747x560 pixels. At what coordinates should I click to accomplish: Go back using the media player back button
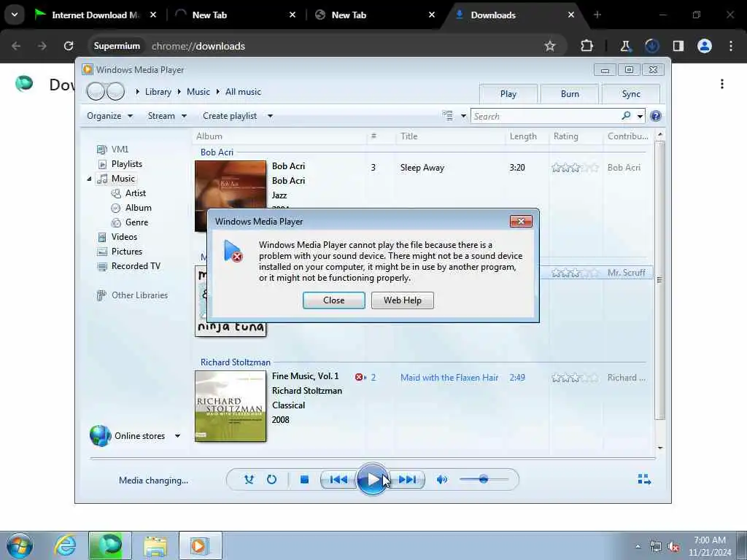point(96,91)
